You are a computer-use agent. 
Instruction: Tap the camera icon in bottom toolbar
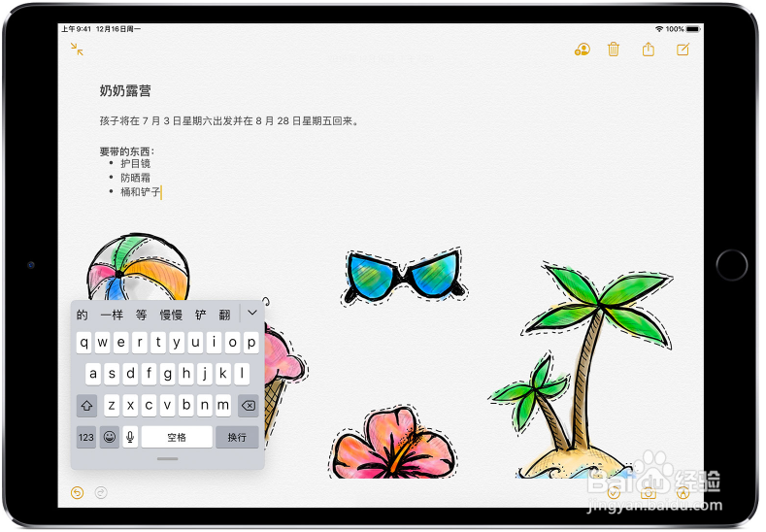649,493
